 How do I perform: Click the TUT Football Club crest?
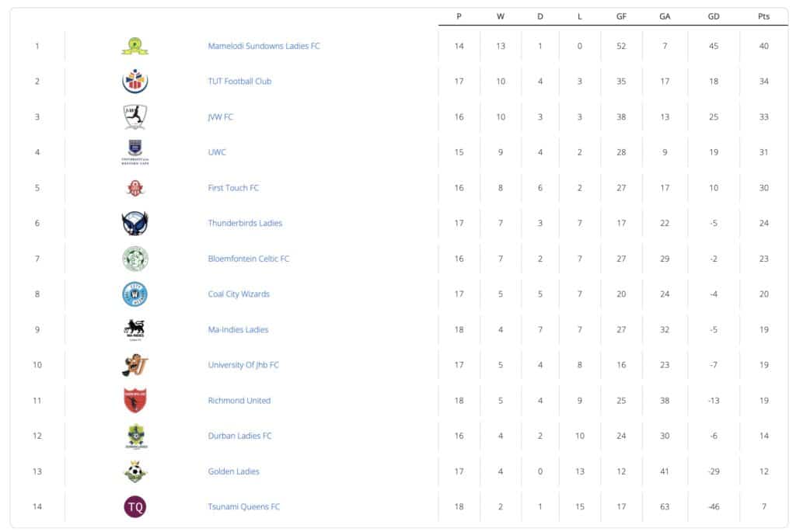[134, 82]
